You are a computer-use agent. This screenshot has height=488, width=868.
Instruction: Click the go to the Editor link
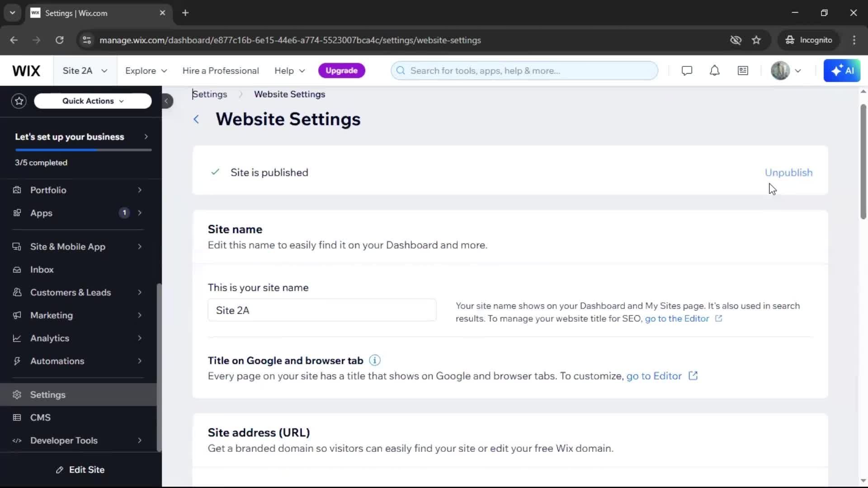[x=677, y=319]
